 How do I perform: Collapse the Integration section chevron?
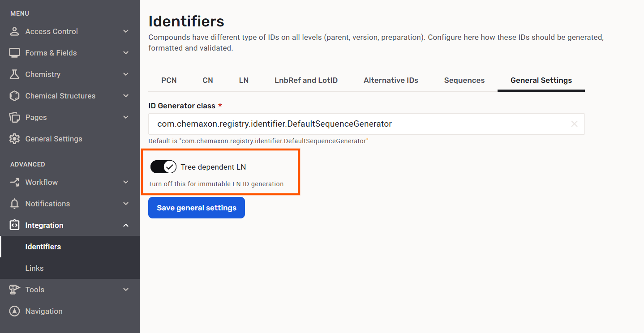tap(126, 225)
